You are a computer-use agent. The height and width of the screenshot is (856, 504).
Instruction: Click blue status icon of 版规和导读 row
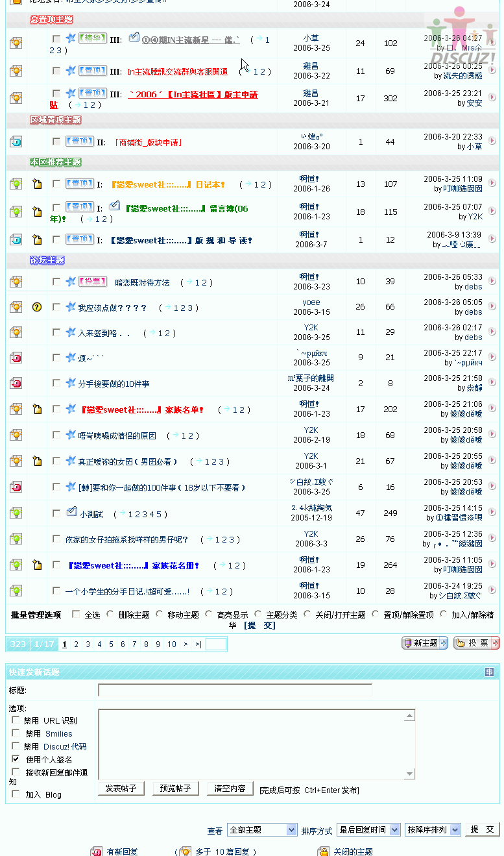tap(16, 239)
